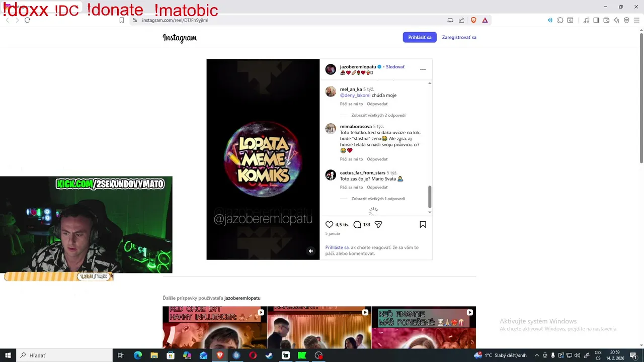Show the 1 reply under cactus_far_from_stars
Image resolution: width=644 pixels, height=362 pixels.
(378, 199)
